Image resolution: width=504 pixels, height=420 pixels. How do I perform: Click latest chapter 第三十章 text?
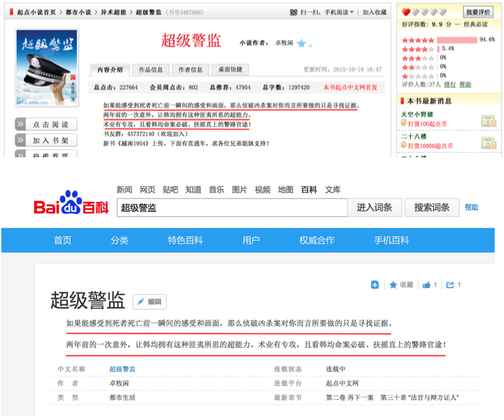tap(419, 398)
